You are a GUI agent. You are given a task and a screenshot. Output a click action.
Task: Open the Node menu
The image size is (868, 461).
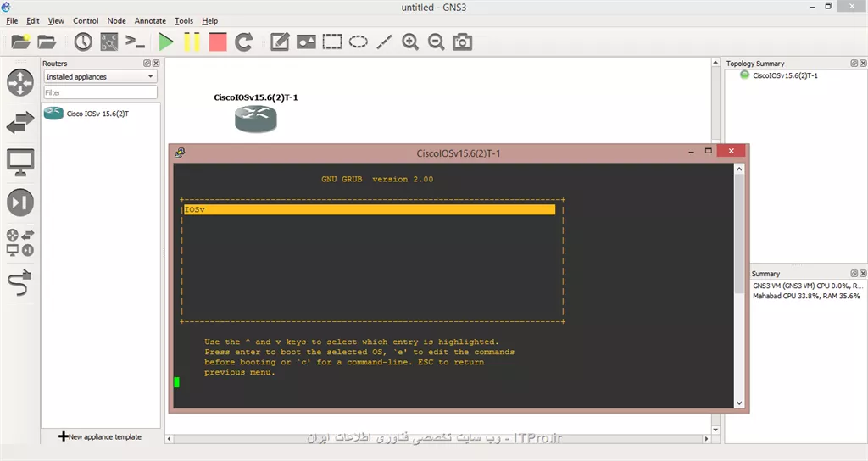[116, 21]
